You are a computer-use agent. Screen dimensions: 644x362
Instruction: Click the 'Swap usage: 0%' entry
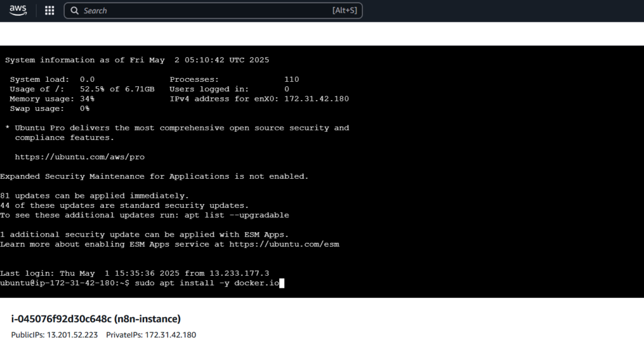click(50, 108)
